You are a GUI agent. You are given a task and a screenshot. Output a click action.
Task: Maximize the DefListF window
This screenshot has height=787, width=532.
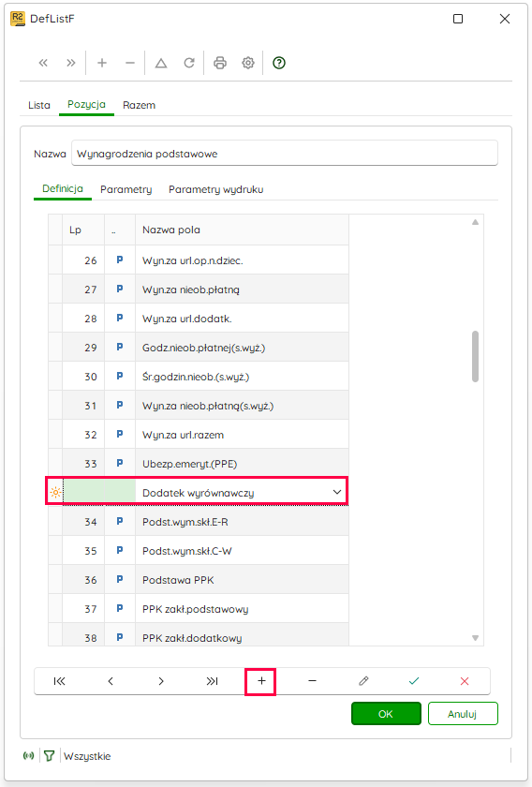pos(458,19)
